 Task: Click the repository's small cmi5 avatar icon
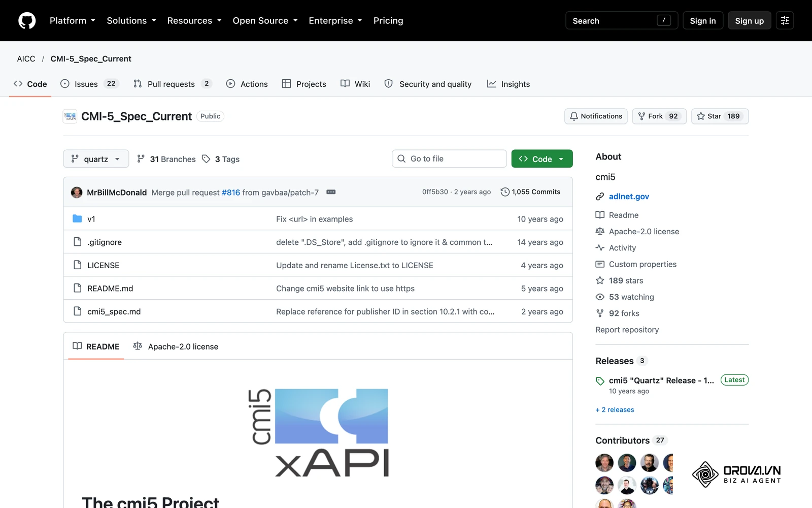[x=70, y=116]
